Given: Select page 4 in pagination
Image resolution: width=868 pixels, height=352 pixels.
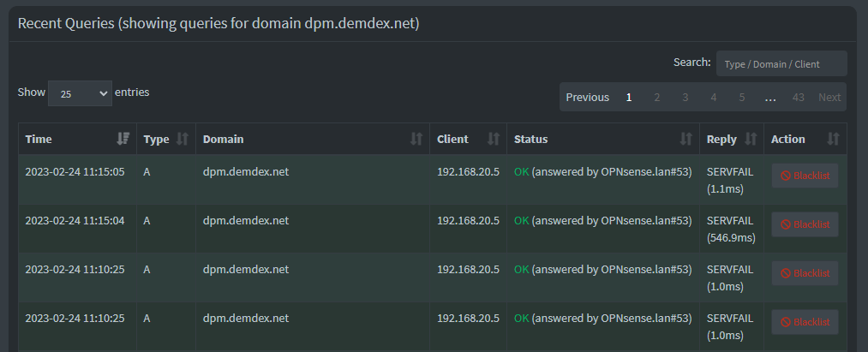Looking at the screenshot, I should click(x=713, y=98).
